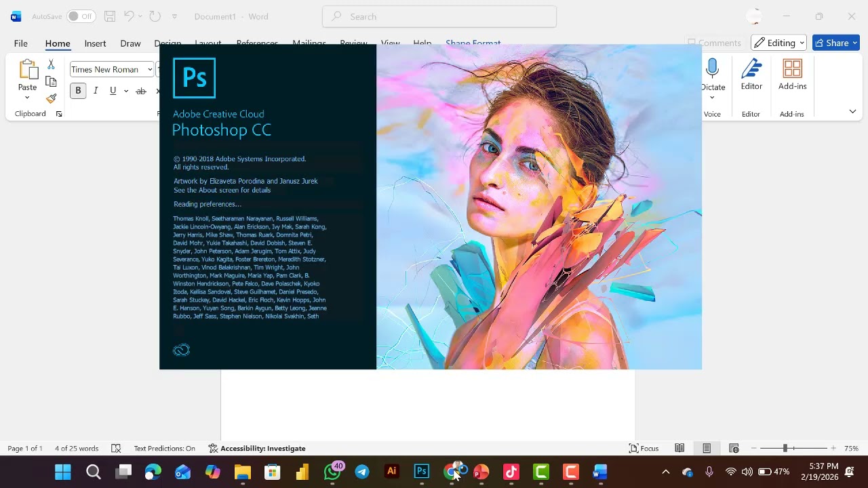
Task: Show hidden icons in the system tray
Action: pyautogui.click(x=665, y=472)
